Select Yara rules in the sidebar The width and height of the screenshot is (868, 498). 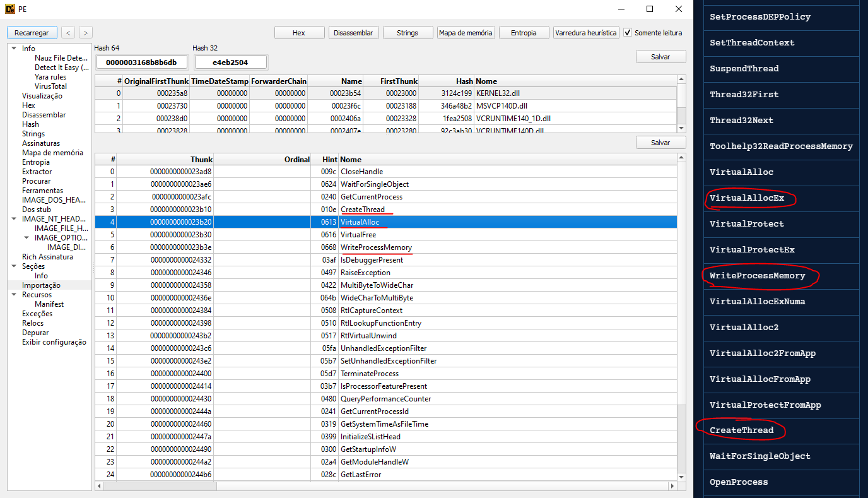coord(50,77)
